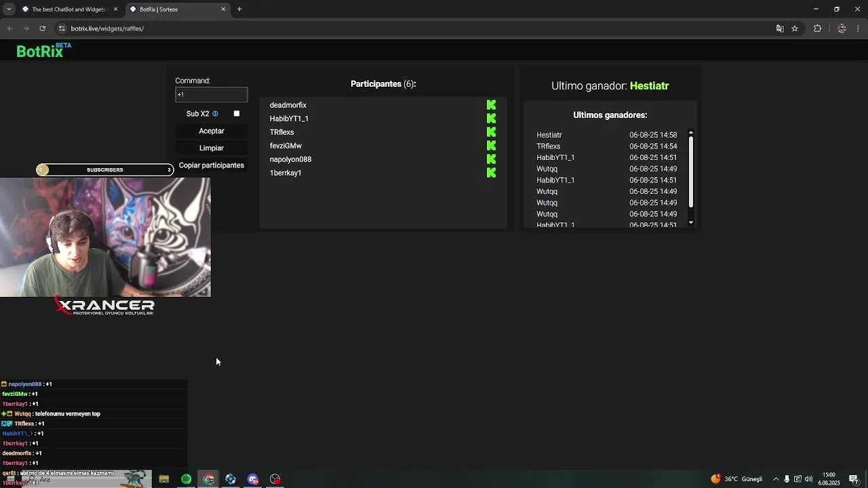868x488 pixels.
Task: Open File Explorer from the taskbar
Action: [163, 479]
